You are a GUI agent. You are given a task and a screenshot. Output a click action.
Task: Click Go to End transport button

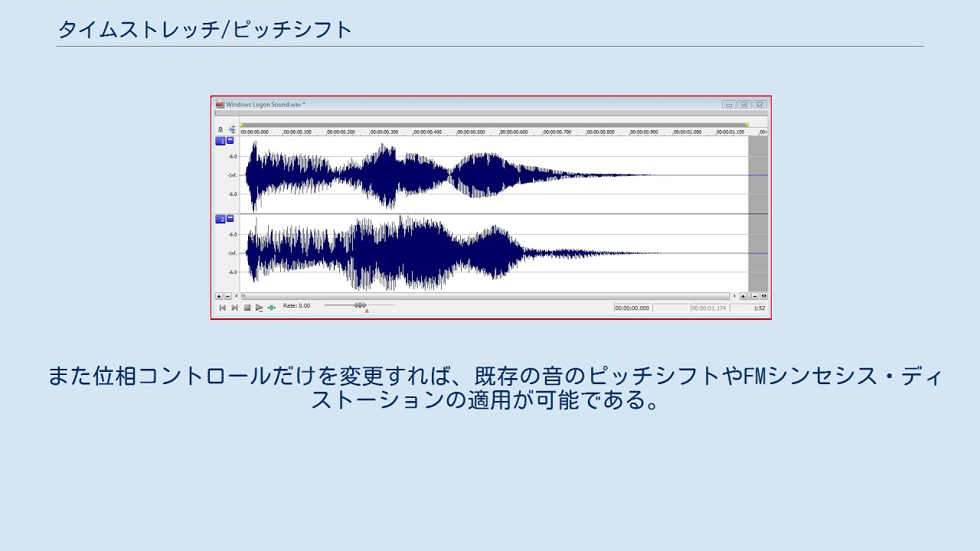pyautogui.click(x=235, y=308)
